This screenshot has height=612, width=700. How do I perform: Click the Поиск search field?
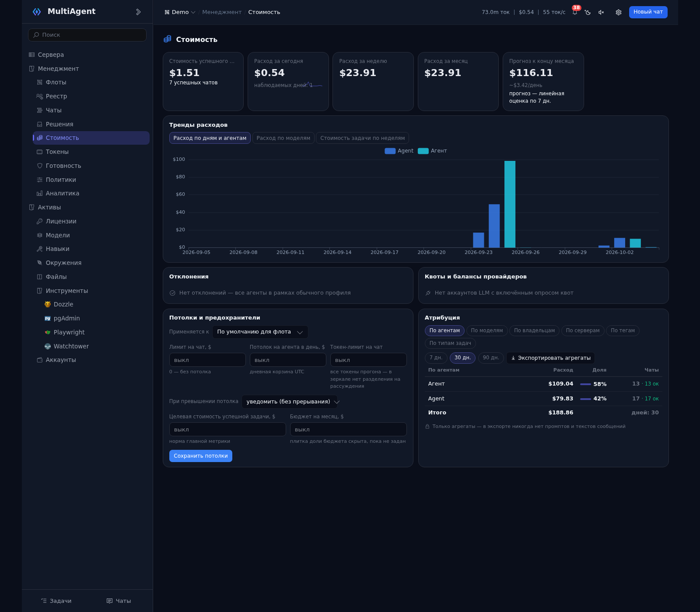coord(87,35)
